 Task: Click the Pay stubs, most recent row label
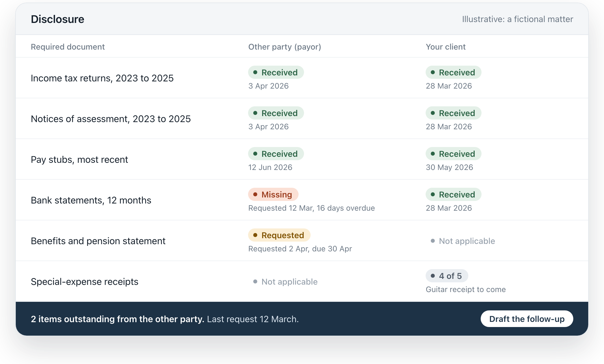79,159
